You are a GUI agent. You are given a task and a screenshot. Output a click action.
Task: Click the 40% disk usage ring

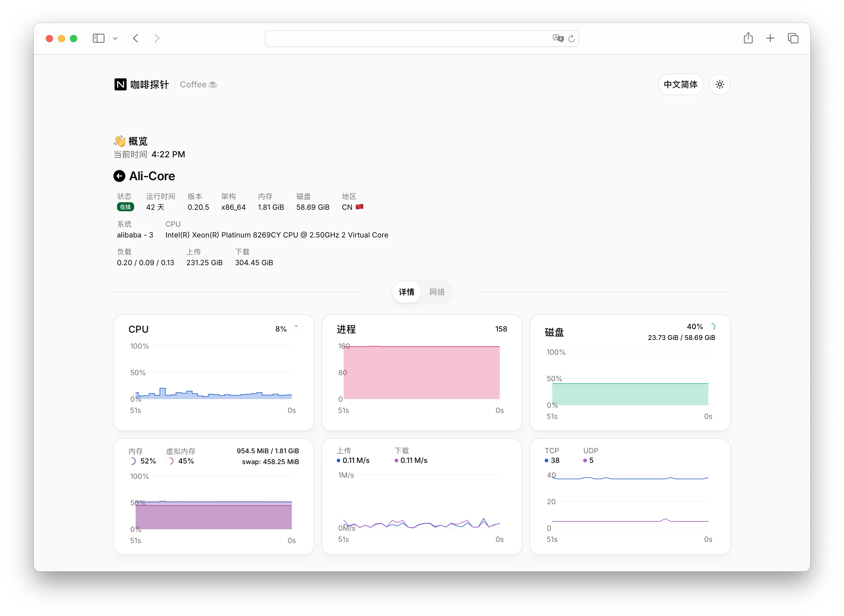tap(712, 327)
